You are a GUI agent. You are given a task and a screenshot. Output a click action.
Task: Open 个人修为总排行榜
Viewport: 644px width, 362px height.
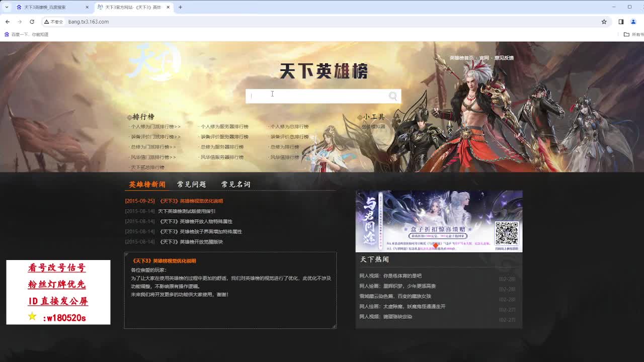[x=289, y=127]
